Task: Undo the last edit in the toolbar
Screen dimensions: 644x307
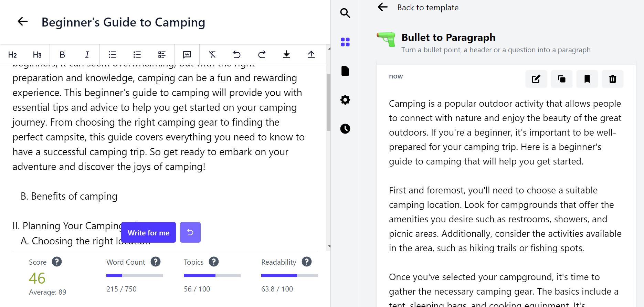Action: pyautogui.click(x=237, y=55)
